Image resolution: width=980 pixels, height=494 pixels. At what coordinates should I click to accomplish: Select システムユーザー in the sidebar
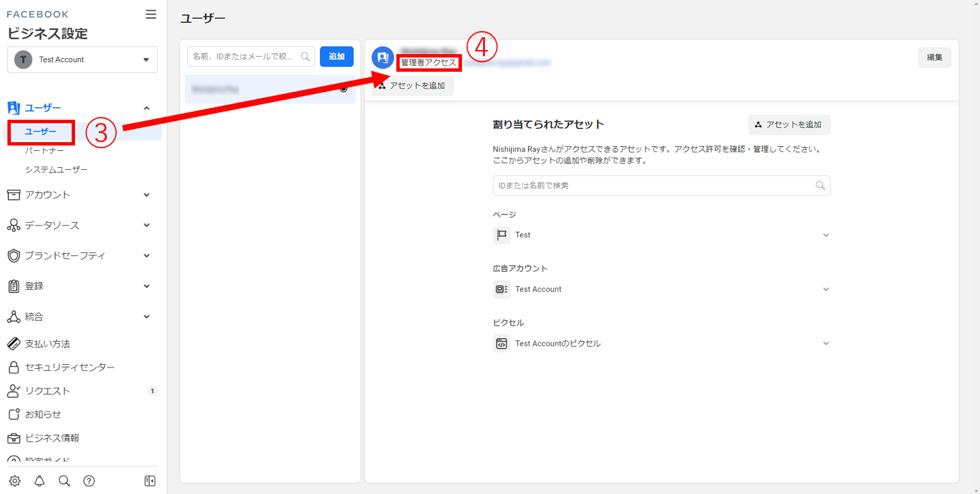56,169
